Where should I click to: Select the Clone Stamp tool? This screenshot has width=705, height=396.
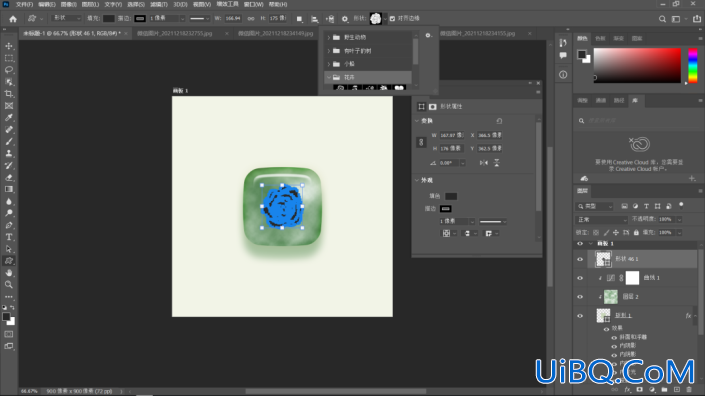point(9,153)
